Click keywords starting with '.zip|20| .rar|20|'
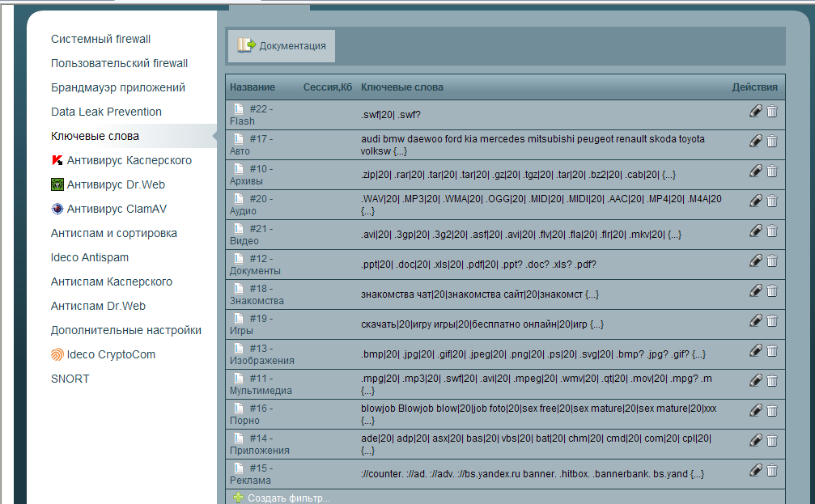This screenshot has width=815, height=504. click(518, 175)
